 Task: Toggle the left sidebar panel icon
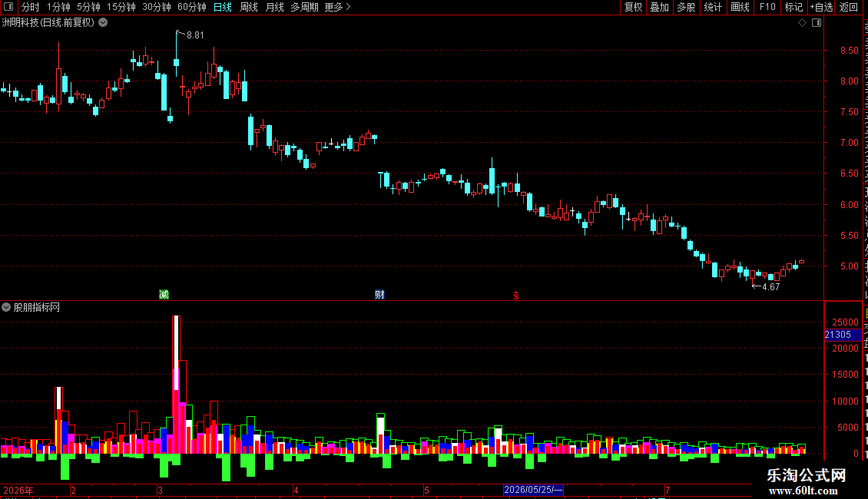8,7
